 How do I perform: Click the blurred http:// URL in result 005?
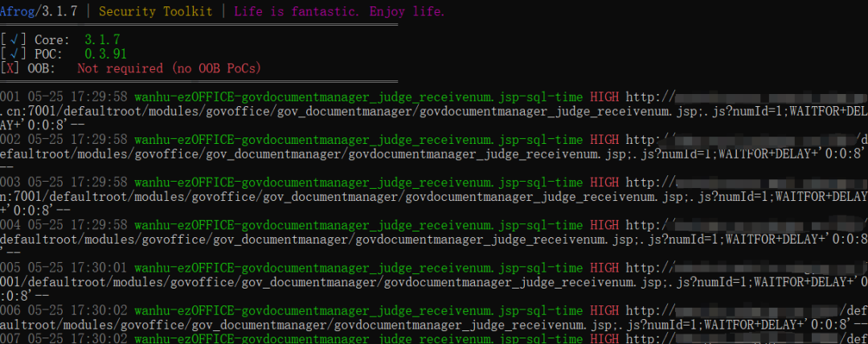tap(747, 268)
